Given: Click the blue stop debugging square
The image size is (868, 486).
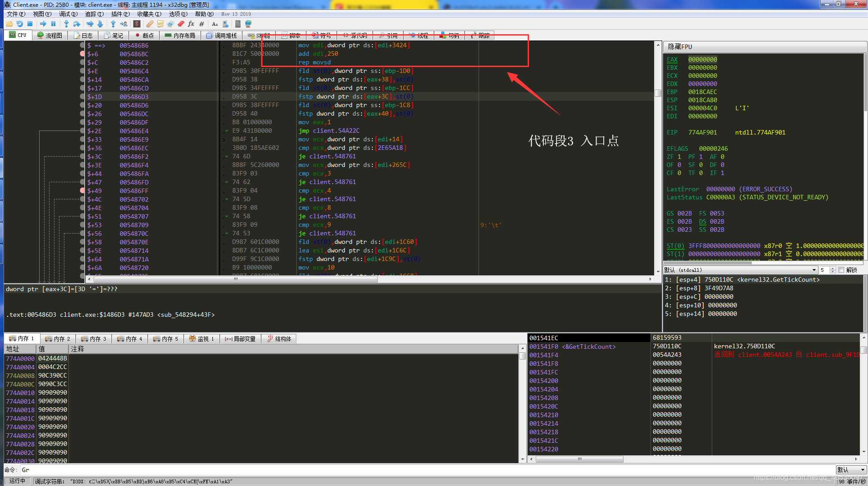Looking at the screenshot, I should tap(30, 24).
